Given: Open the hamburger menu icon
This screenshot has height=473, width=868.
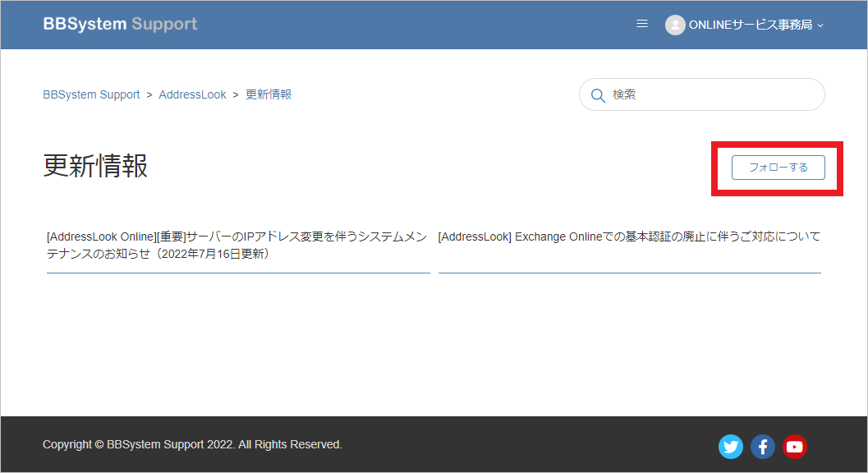Looking at the screenshot, I should (642, 24).
